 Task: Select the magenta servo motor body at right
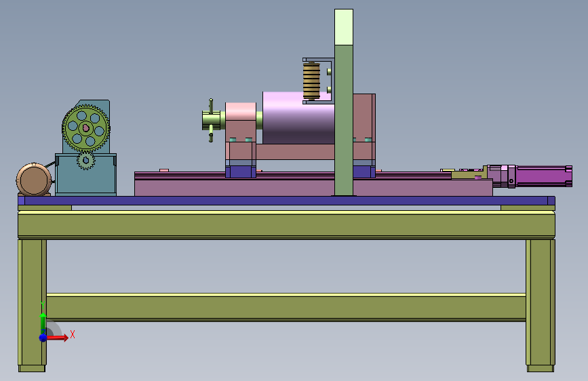(x=543, y=176)
